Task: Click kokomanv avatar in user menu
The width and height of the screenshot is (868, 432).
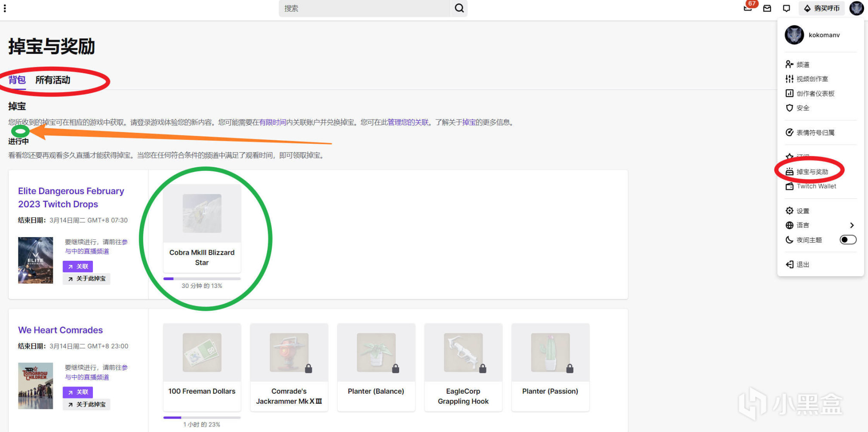Action: [794, 35]
